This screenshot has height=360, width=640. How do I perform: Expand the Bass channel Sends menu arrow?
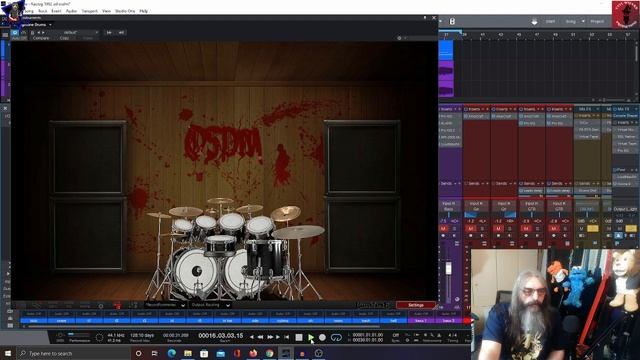[x=455, y=184]
